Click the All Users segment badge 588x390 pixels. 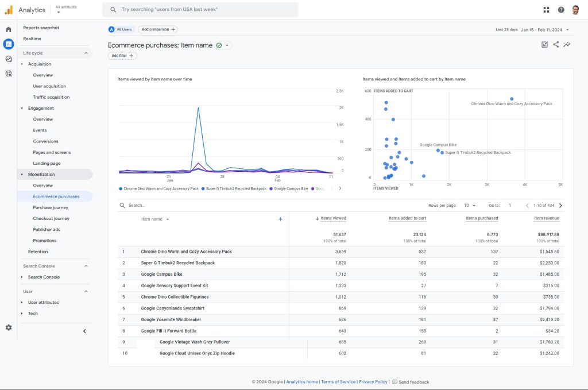click(121, 29)
